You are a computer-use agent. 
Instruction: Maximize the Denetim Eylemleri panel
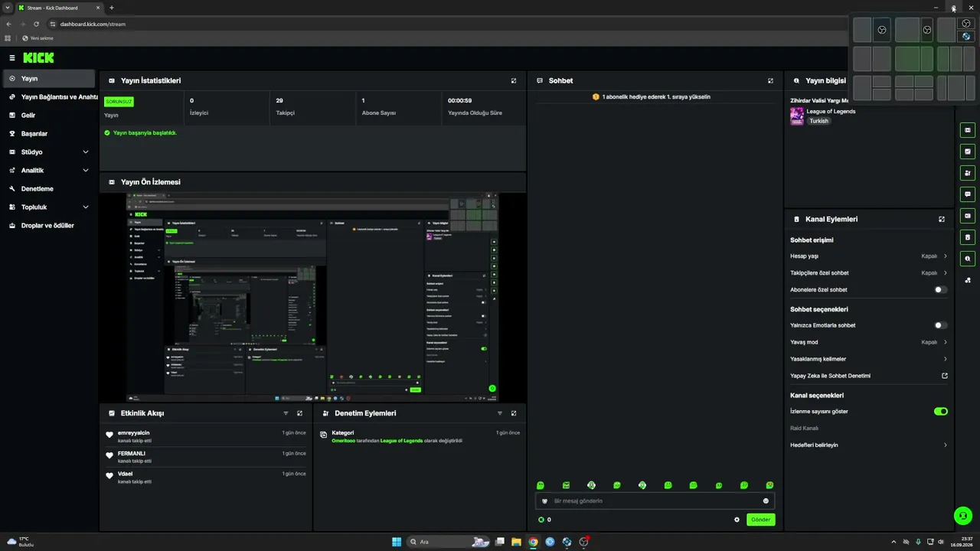pyautogui.click(x=514, y=413)
